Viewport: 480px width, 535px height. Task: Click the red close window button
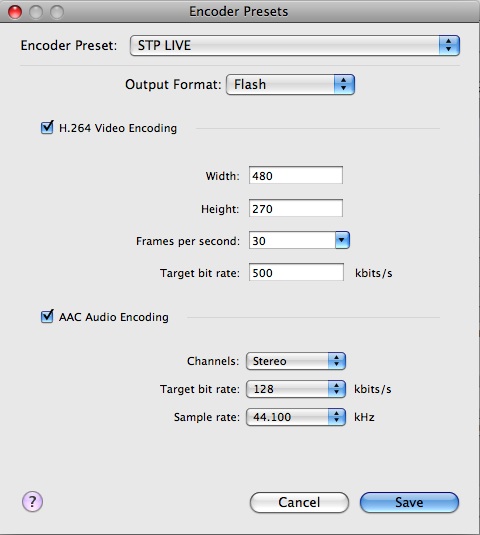[15, 12]
